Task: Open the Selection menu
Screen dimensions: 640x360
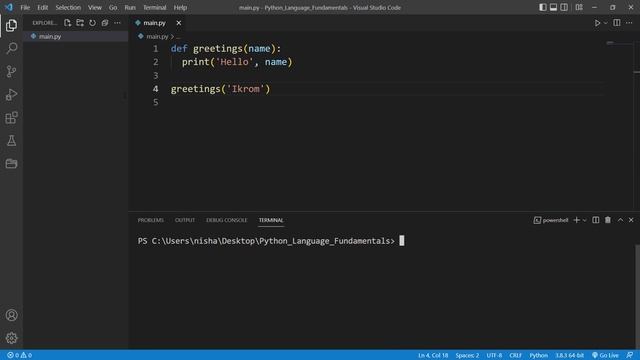Action: click(x=68, y=7)
